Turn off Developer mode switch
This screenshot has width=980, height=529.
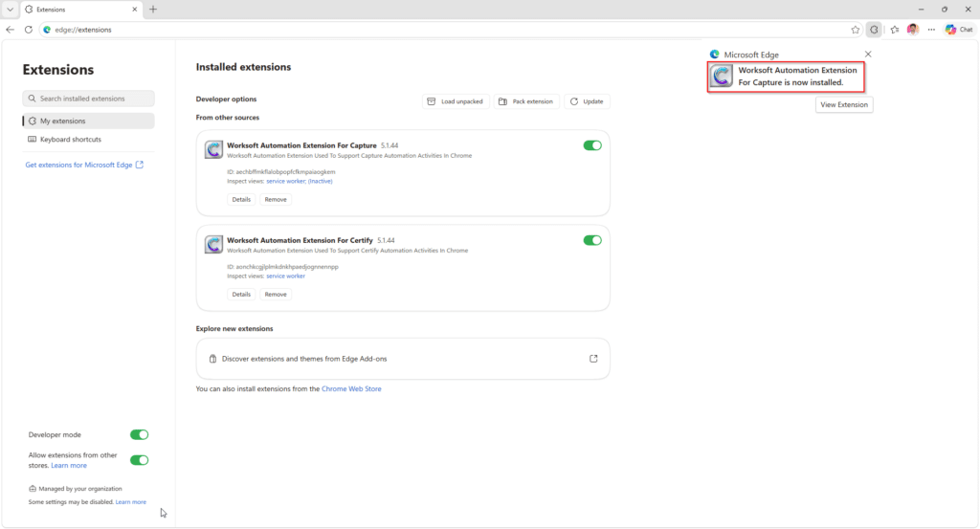(139, 434)
